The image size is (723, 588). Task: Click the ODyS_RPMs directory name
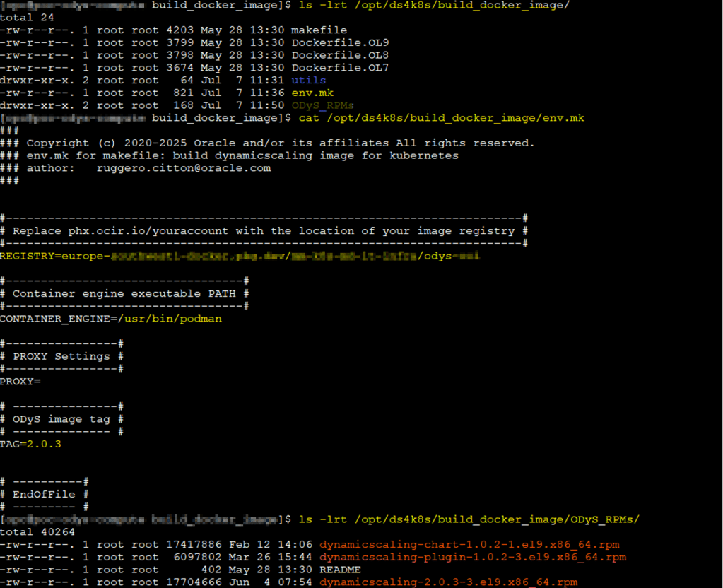[x=322, y=105]
